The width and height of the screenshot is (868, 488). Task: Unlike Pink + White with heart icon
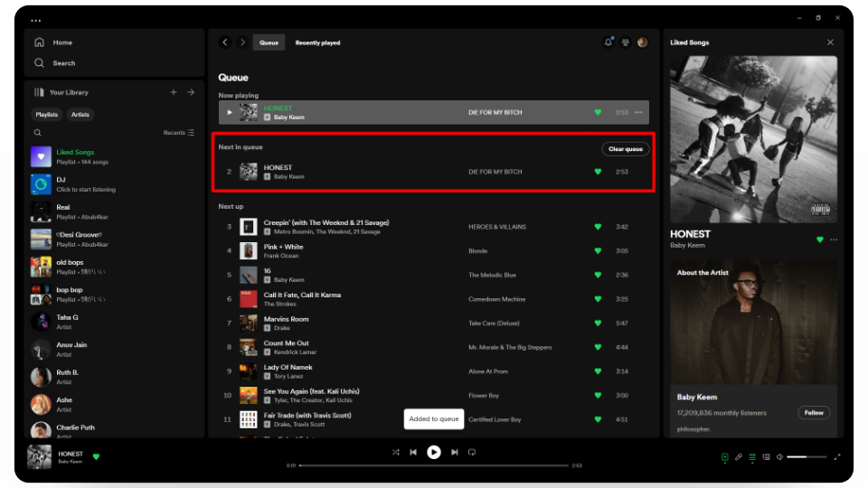(x=598, y=250)
